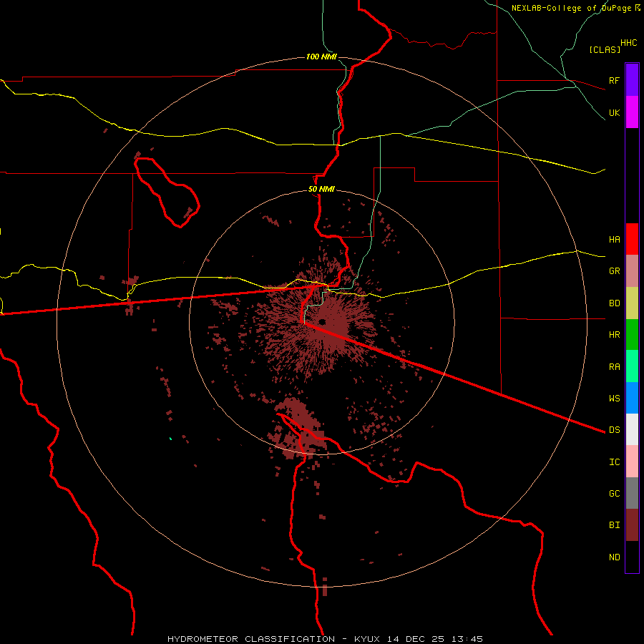Click the GR legend label
Image resolution: width=644 pixels, height=644 pixels.
tap(614, 271)
